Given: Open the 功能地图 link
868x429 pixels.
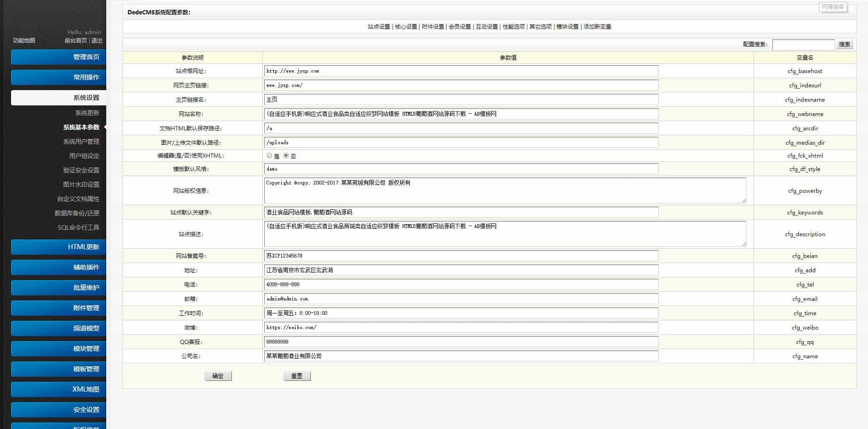Looking at the screenshot, I should 23,41.
